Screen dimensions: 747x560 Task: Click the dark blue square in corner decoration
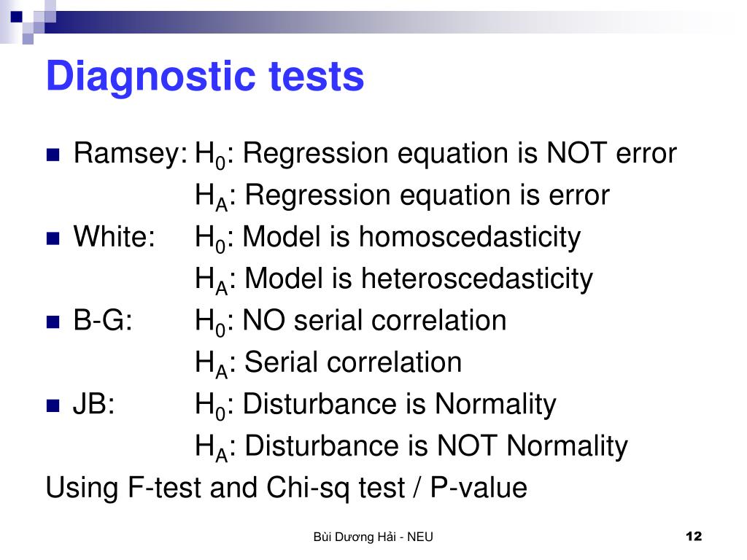point(16,17)
